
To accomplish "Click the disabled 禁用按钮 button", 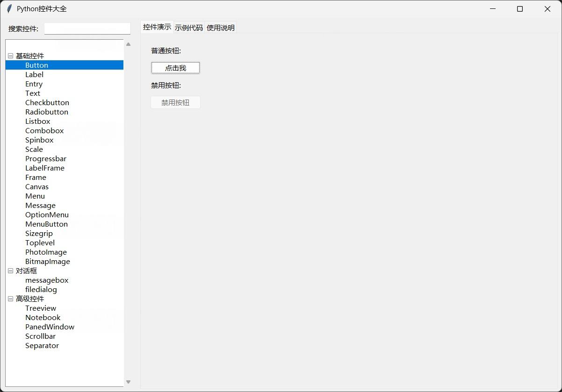I will pyautogui.click(x=175, y=102).
